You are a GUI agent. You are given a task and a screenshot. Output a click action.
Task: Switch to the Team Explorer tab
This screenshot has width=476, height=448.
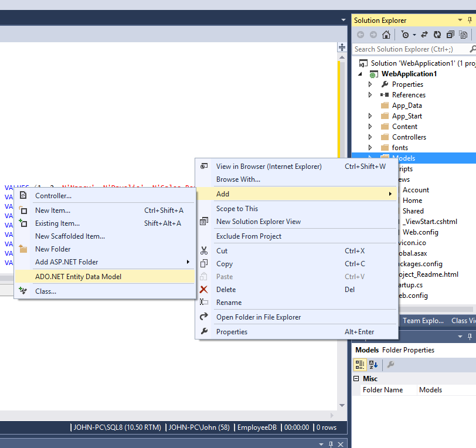(x=423, y=321)
